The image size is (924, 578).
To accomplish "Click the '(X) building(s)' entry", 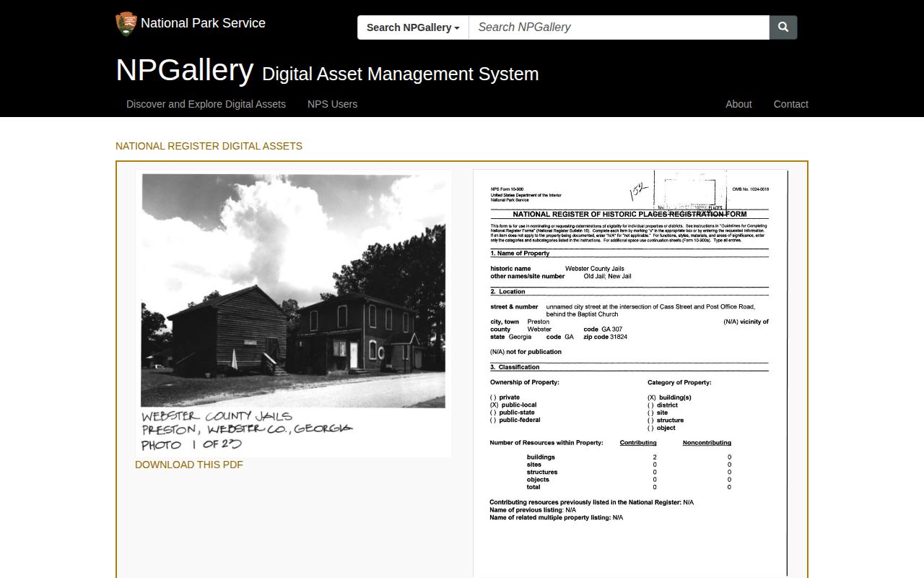I will tap(669, 397).
